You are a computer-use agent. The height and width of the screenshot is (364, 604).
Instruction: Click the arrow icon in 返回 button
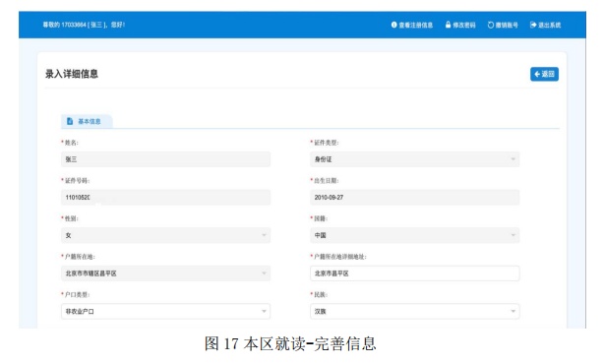[x=537, y=74]
